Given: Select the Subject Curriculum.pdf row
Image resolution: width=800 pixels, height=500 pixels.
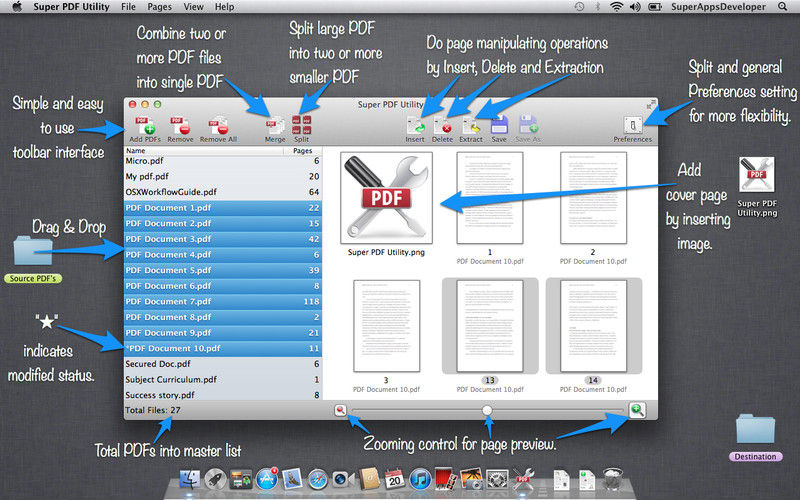Looking at the screenshot, I should pyautogui.click(x=223, y=380).
